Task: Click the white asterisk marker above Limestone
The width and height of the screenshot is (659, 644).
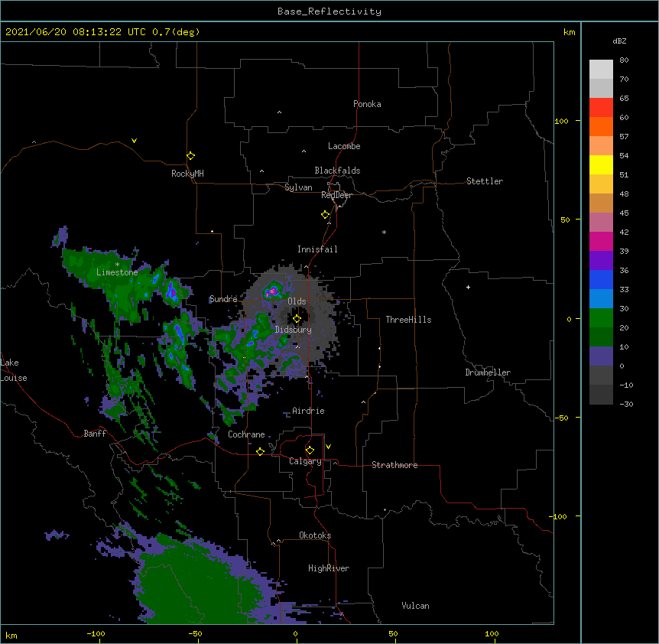Action: pyautogui.click(x=117, y=265)
